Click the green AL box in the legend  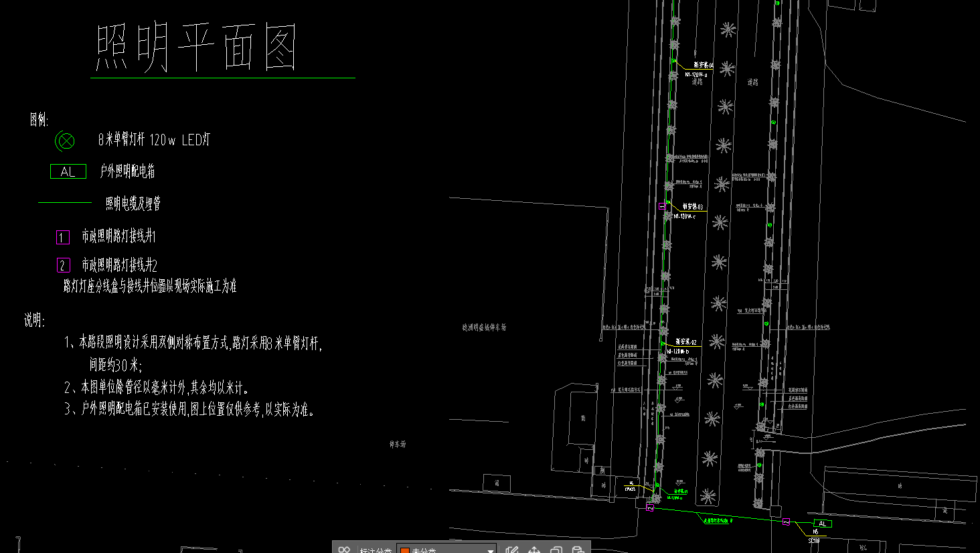click(68, 172)
